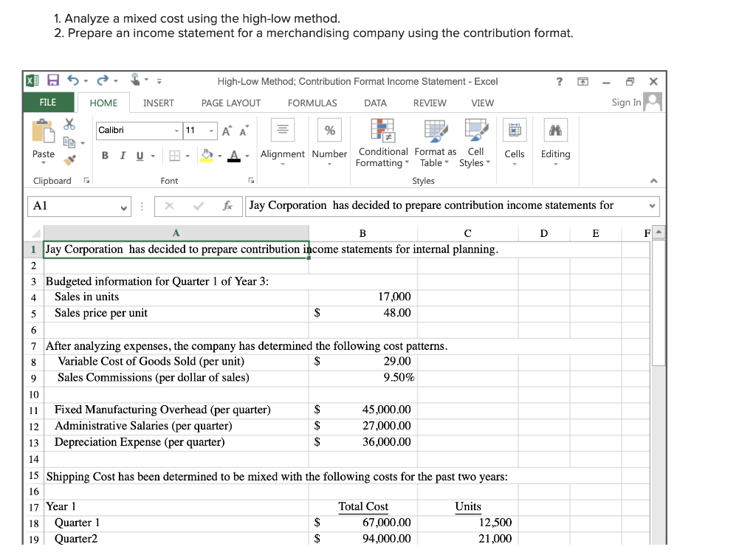Toggle underline formatting
The height and width of the screenshot is (555, 756).
139,154
